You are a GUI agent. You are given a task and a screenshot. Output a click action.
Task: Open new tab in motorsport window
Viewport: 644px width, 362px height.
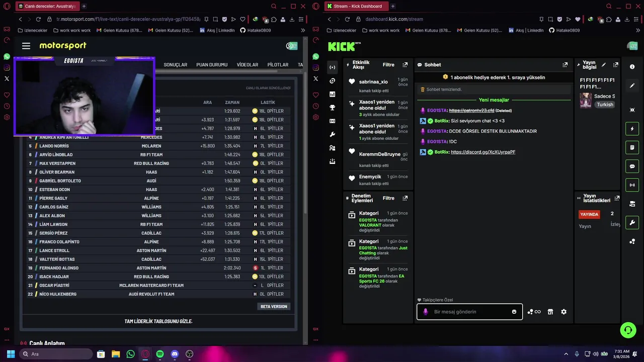click(84, 6)
